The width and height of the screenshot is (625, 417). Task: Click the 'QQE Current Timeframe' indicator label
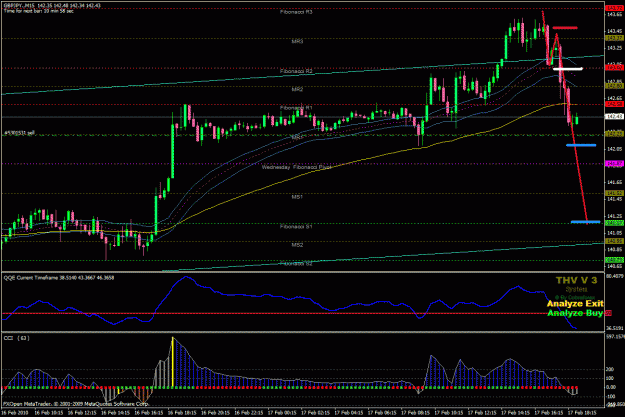(x=59, y=277)
